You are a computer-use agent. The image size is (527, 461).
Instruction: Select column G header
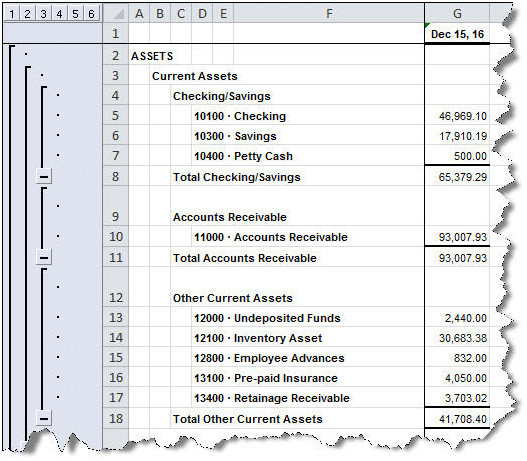click(x=457, y=14)
